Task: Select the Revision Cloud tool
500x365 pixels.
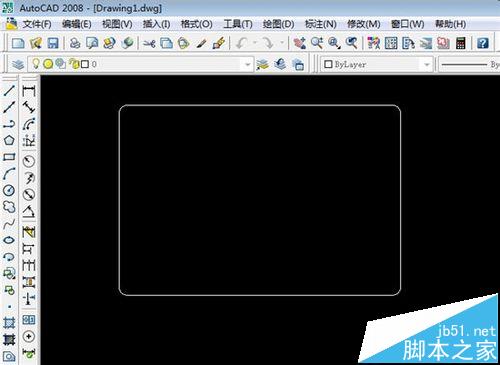Action: [x=9, y=207]
